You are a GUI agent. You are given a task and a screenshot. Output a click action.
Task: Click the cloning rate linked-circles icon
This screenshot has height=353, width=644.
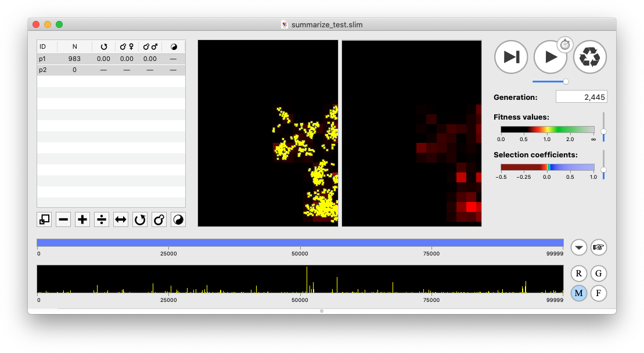(159, 219)
